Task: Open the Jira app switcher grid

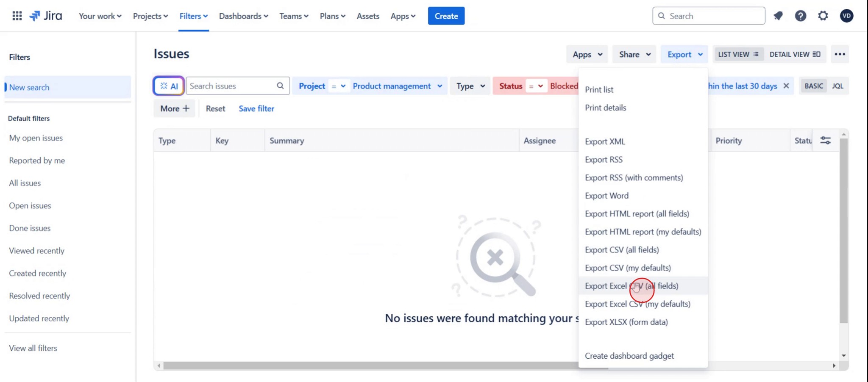Action: click(17, 16)
